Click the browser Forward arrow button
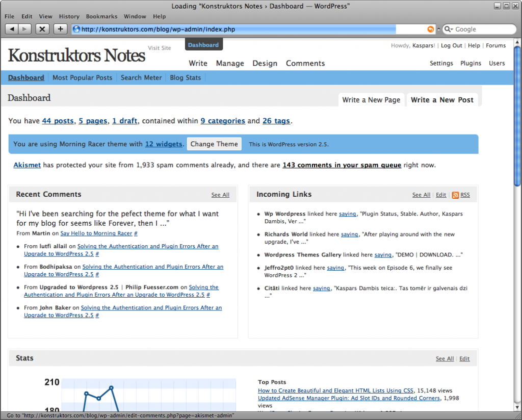Viewport: 522px width, 420px height. click(x=25, y=29)
